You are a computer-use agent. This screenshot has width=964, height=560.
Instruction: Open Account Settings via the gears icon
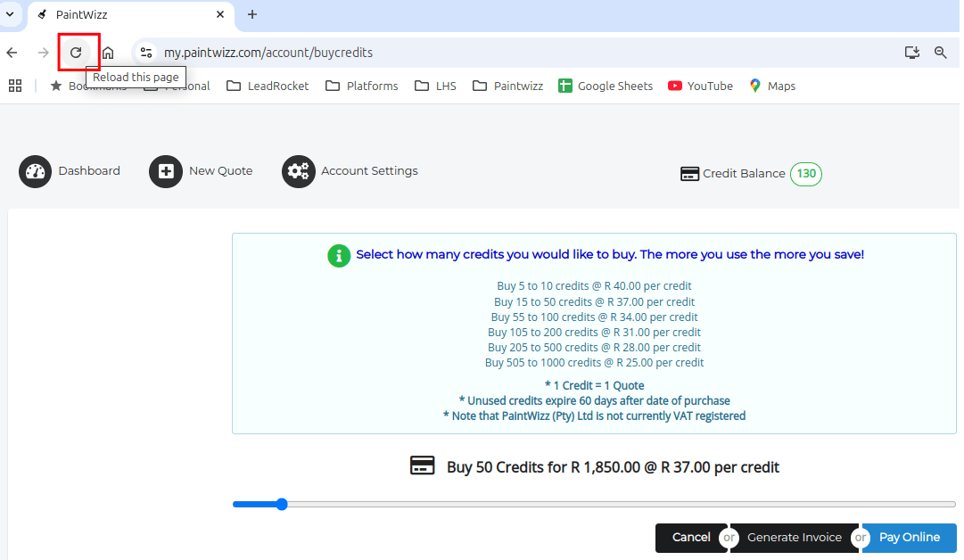click(x=299, y=171)
